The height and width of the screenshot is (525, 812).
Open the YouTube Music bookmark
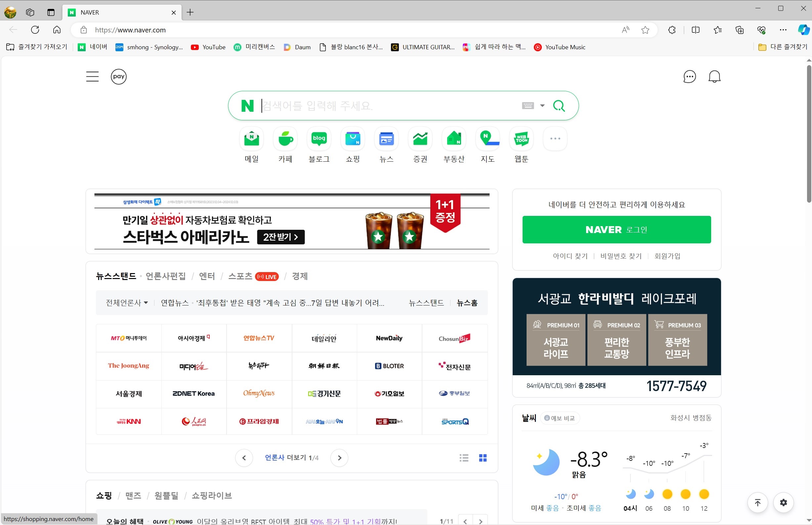560,47
